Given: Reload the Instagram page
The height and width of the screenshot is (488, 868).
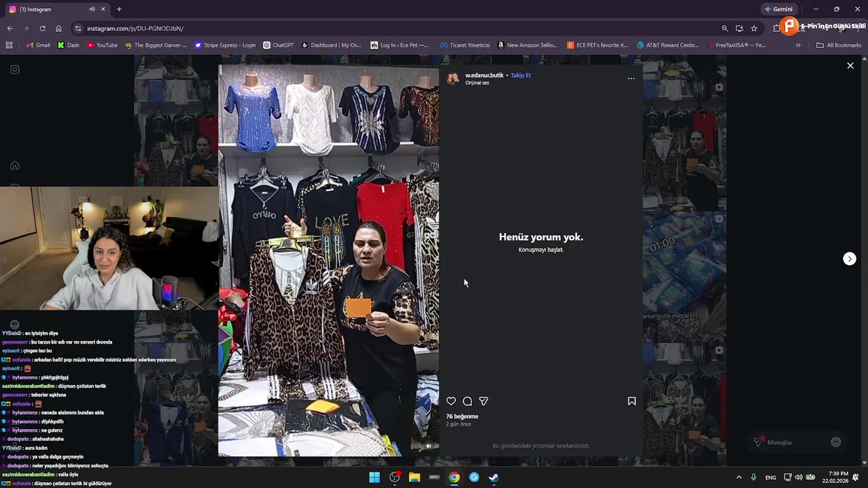Looking at the screenshot, I should coord(42,28).
